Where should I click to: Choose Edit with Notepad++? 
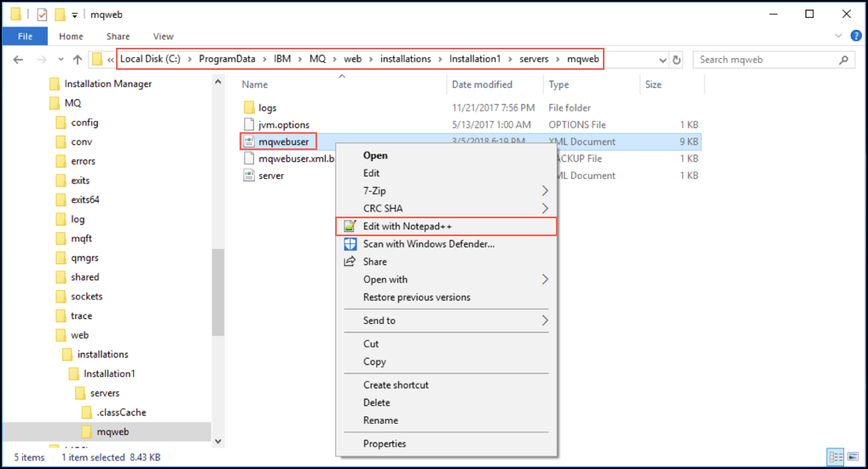click(x=446, y=227)
